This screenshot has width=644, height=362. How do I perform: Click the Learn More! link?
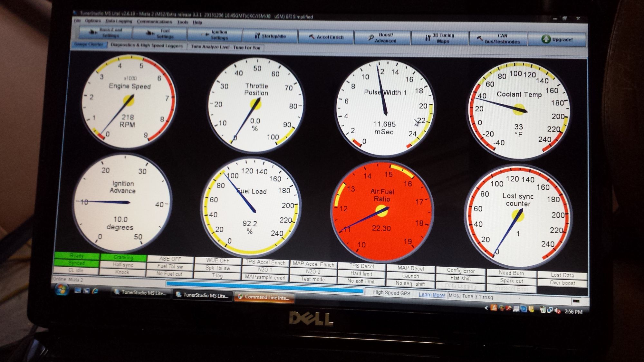click(431, 295)
